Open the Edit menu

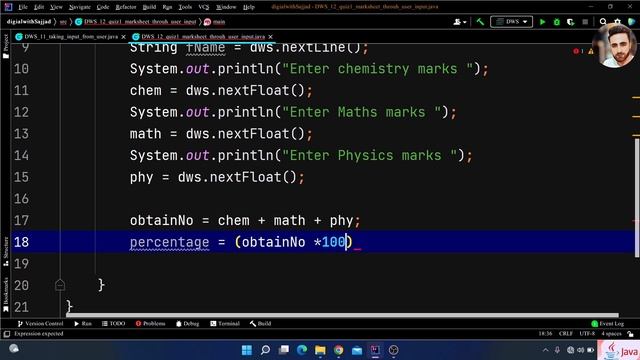point(39,7)
